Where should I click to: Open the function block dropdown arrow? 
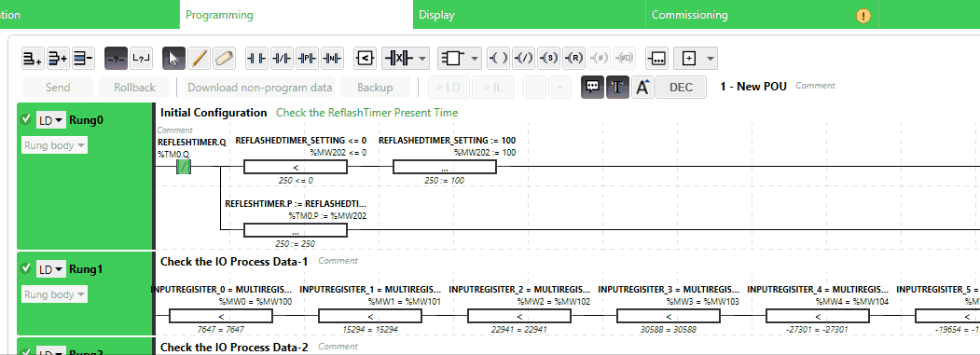[x=475, y=59]
